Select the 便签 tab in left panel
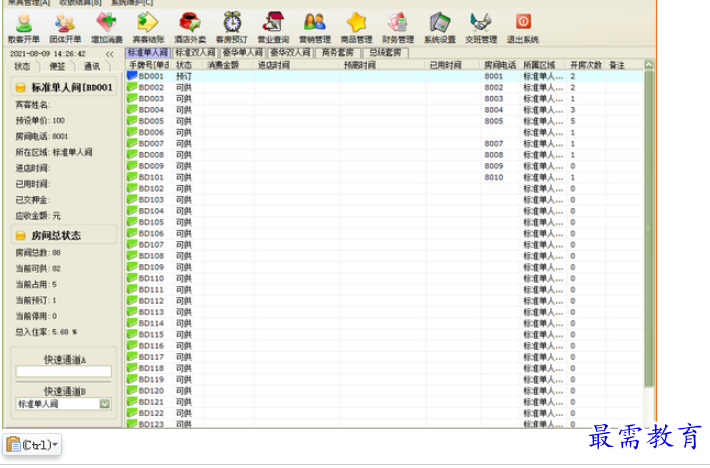 tap(58, 66)
